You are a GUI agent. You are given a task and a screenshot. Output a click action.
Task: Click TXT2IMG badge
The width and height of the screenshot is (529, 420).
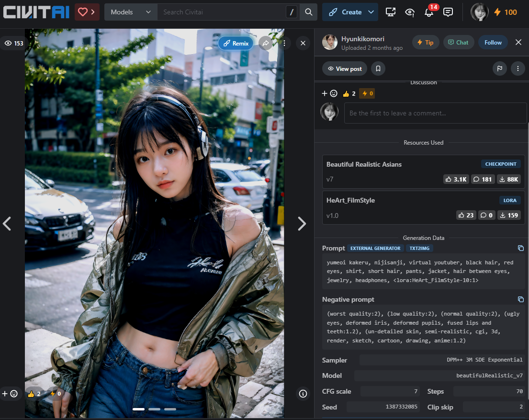point(419,248)
